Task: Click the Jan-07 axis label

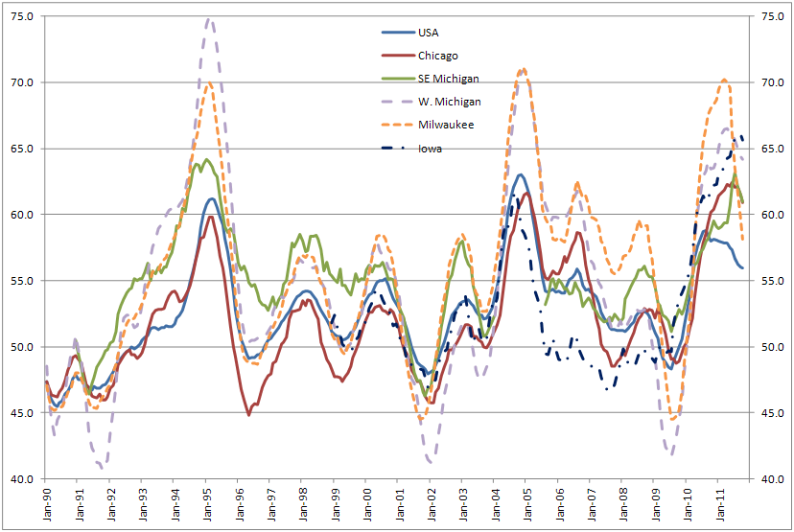Action: pos(592,504)
